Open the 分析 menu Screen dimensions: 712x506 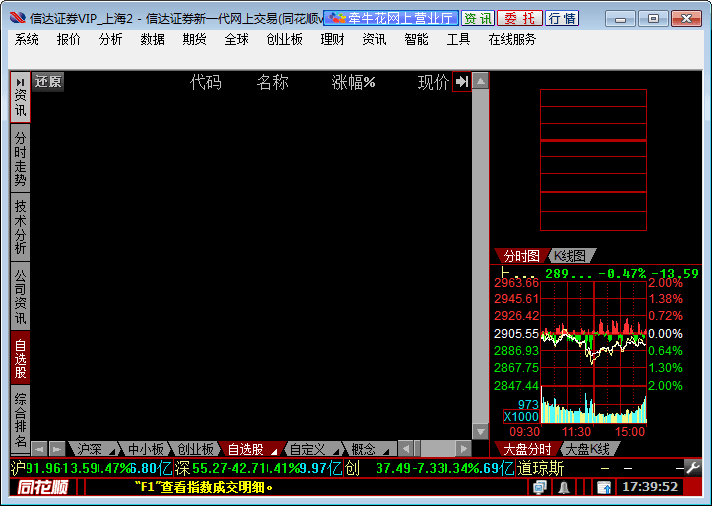click(110, 40)
